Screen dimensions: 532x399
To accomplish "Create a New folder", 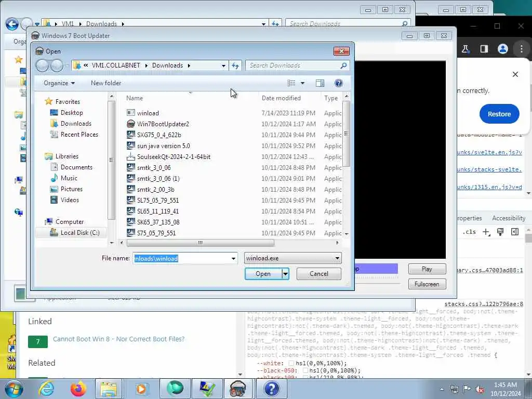I will [106, 83].
